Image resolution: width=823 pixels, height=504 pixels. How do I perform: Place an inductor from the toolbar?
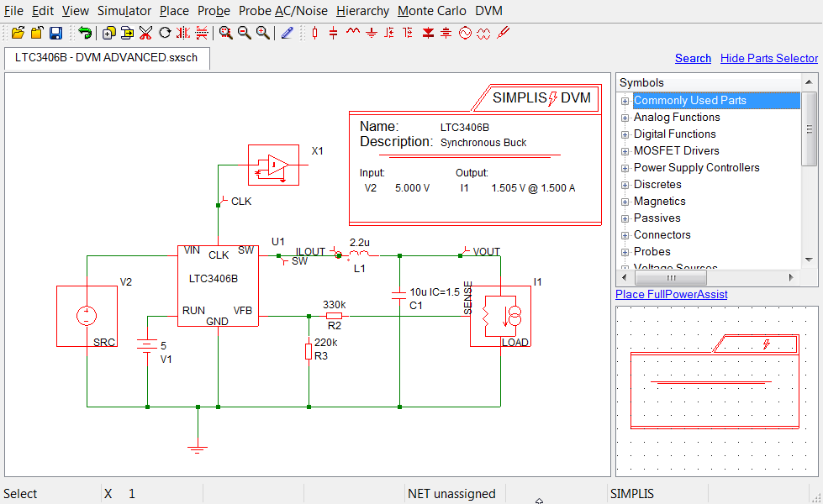click(352, 33)
